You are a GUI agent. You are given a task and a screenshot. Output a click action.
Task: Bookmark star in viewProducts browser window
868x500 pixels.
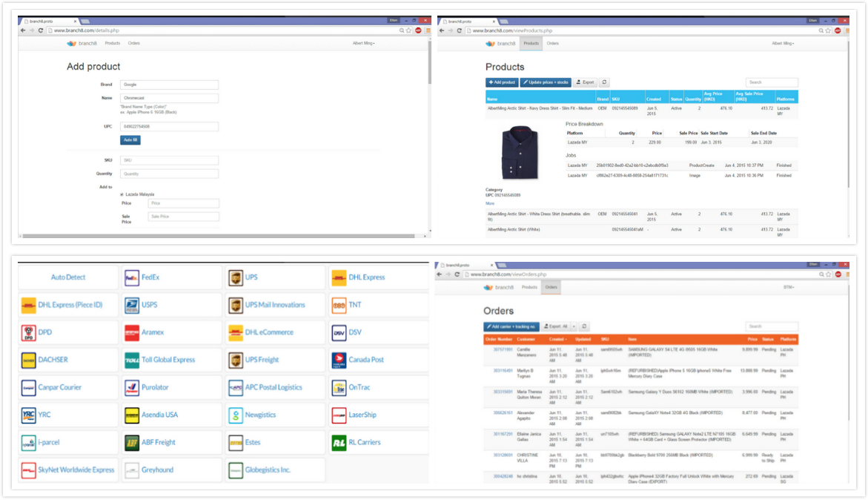[x=828, y=30]
